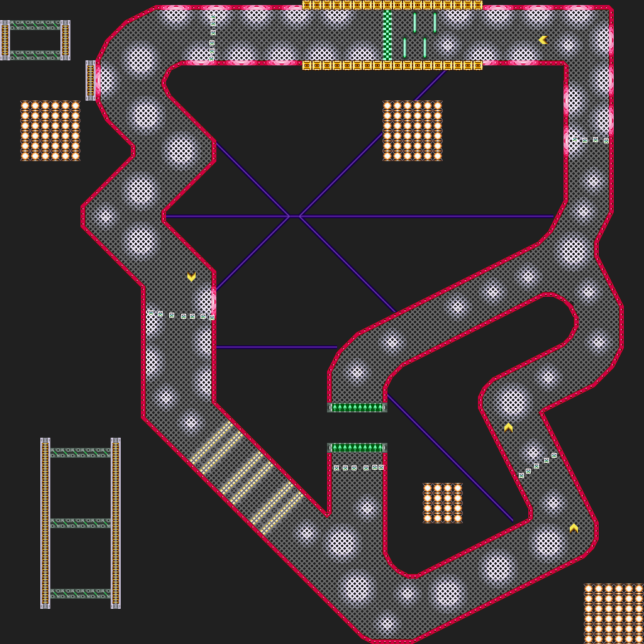
Task: Select the downward yellow arrow on the left track
Action: pos(191,276)
